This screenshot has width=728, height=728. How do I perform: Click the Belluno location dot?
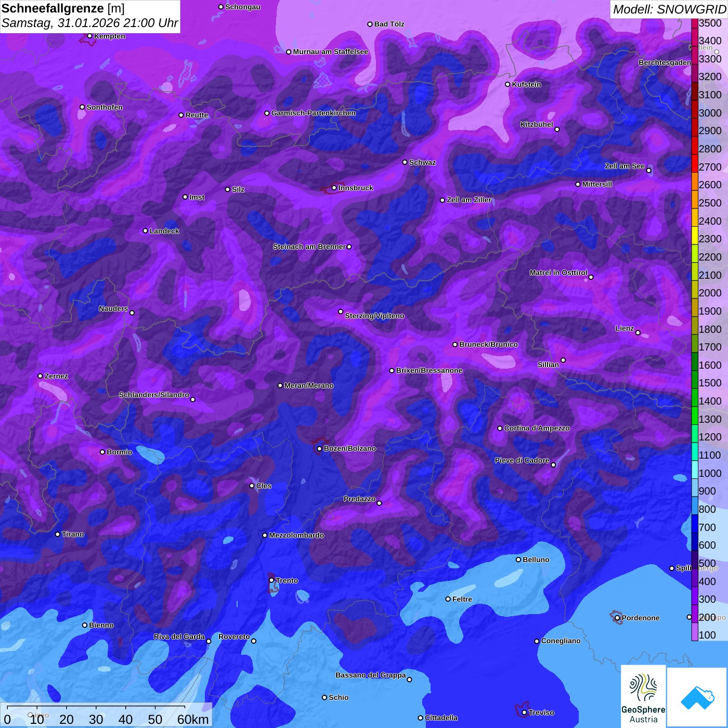(518, 560)
